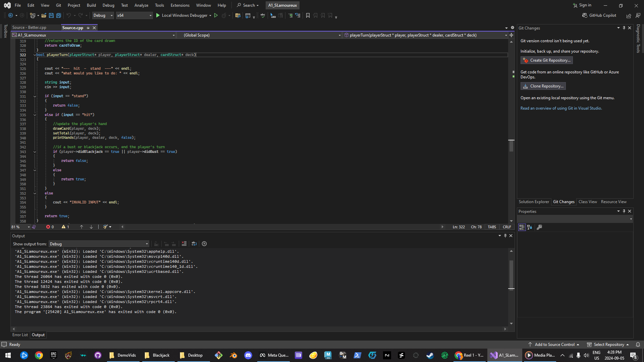This screenshot has height=362, width=644.
Task: Click Create Git Repository button
Action: 546,60
